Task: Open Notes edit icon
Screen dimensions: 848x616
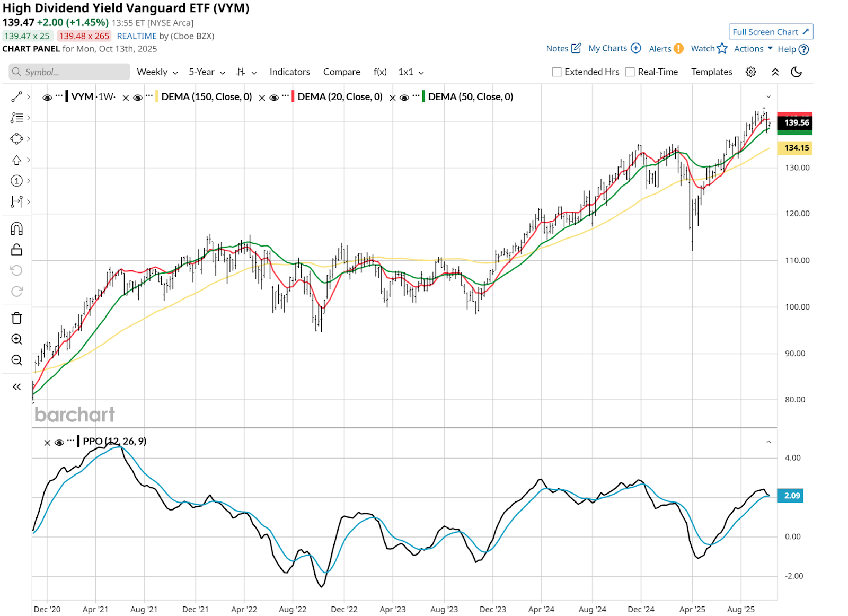Action: click(x=576, y=48)
